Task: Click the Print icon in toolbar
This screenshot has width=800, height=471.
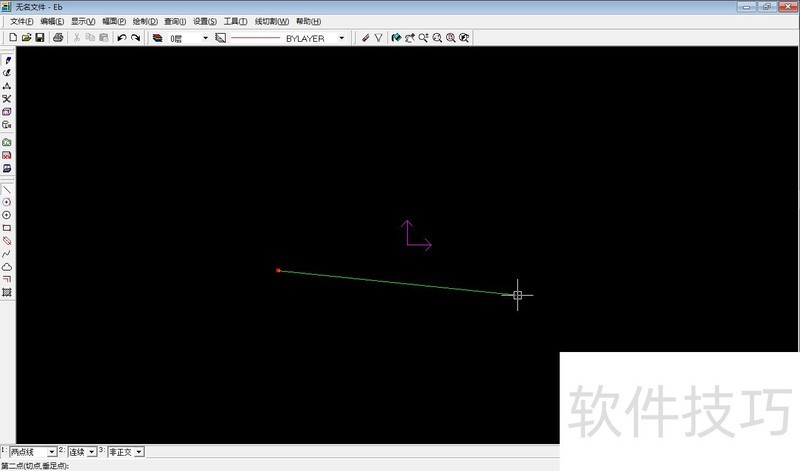Action: [x=58, y=38]
